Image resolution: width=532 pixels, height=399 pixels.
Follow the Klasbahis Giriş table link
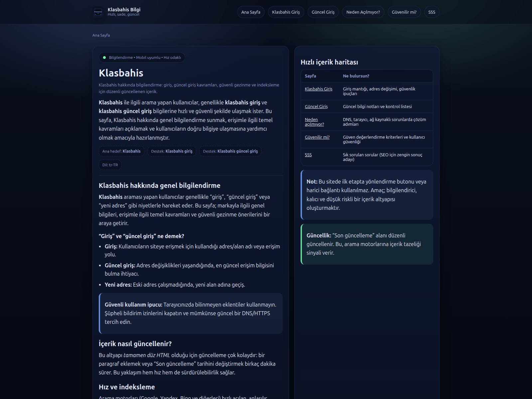tap(319, 89)
